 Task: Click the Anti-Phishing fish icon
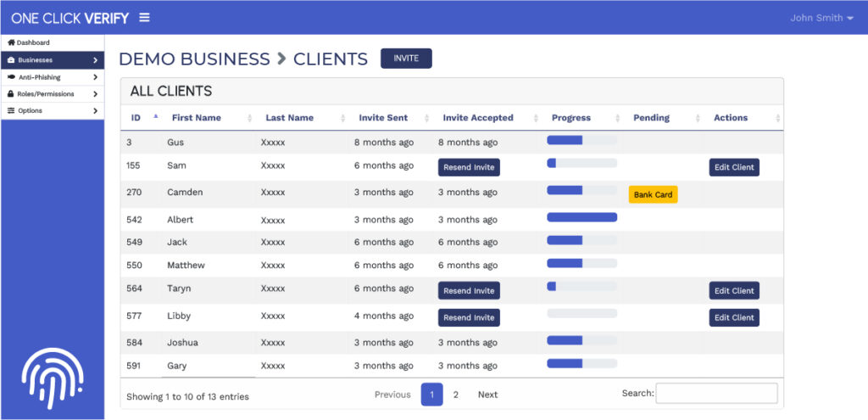pos(11,77)
